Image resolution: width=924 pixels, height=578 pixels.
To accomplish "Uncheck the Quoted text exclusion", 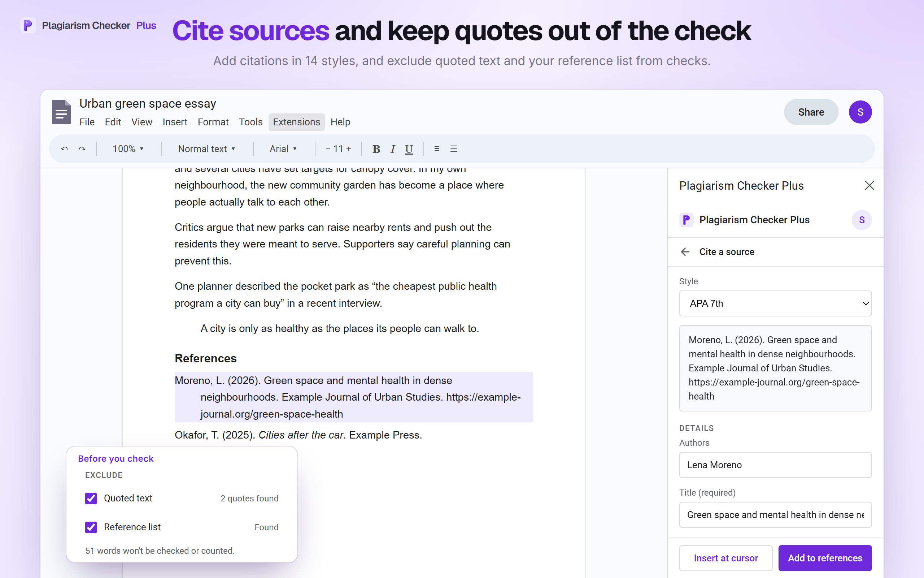I will [91, 498].
